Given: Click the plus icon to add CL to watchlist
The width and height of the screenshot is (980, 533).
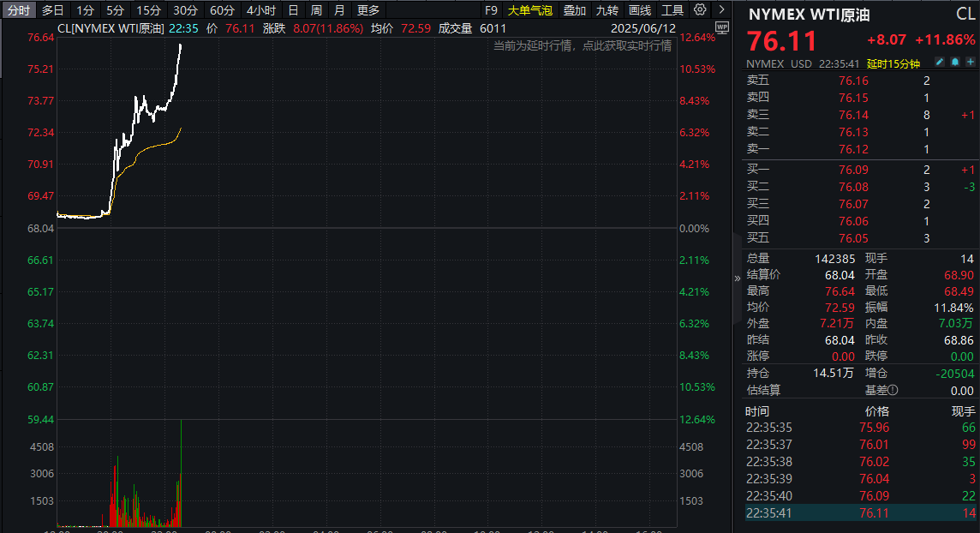Looking at the screenshot, I should pyautogui.click(x=971, y=61).
